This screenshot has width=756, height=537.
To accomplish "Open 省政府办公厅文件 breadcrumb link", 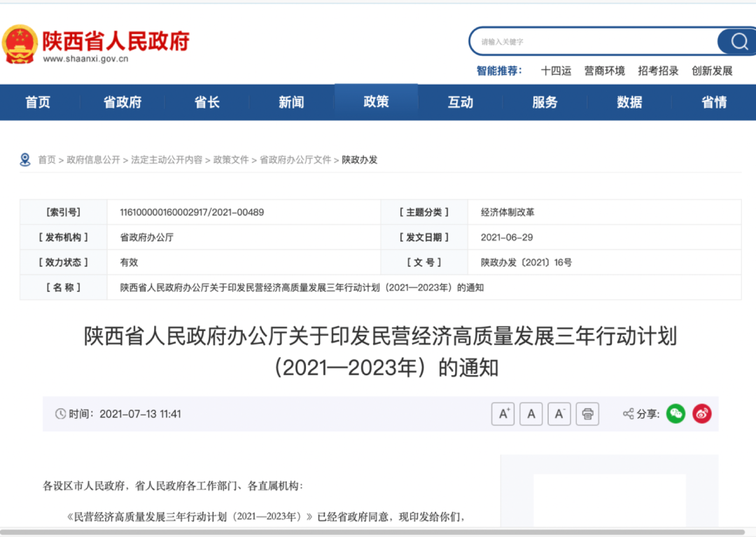I will click(295, 160).
